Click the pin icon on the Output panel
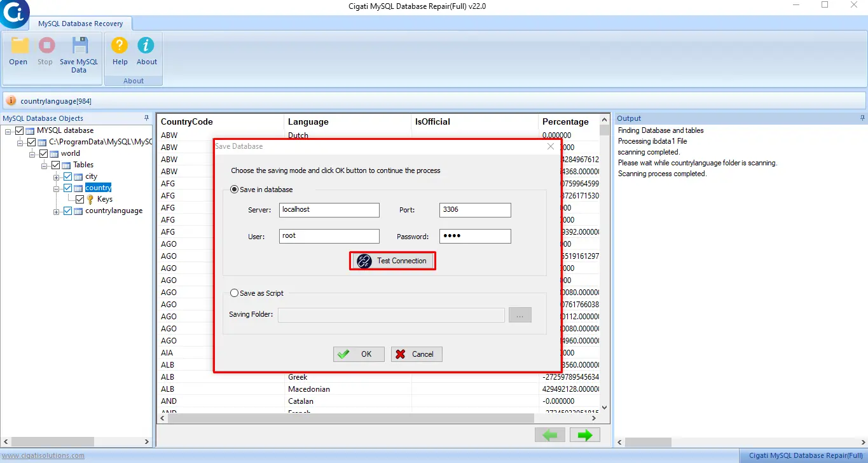 pyautogui.click(x=862, y=118)
